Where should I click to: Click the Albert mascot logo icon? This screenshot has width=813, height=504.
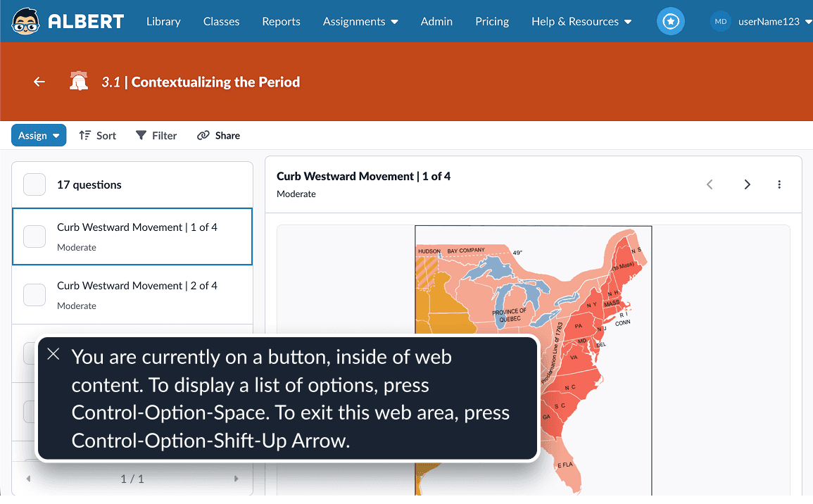click(x=26, y=21)
